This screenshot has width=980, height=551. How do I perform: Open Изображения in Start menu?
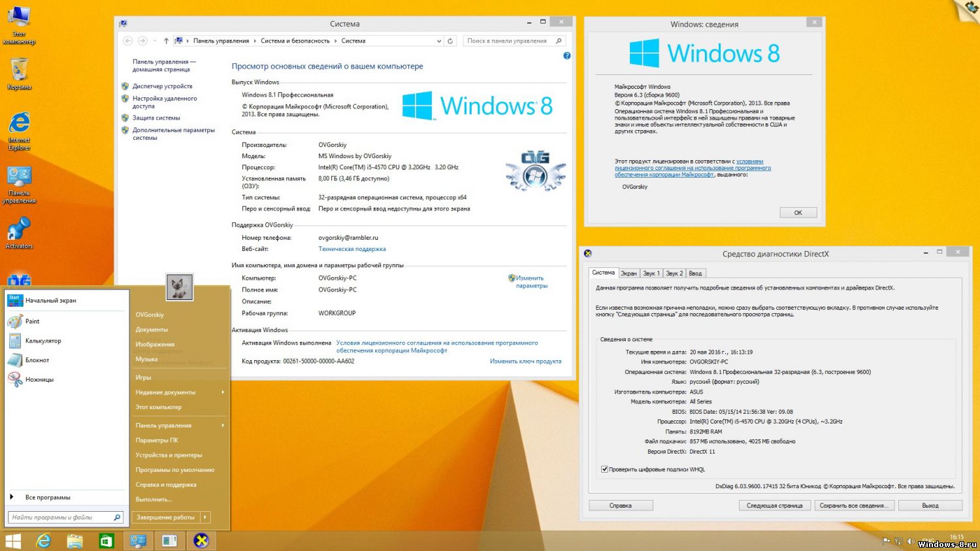pyautogui.click(x=155, y=344)
